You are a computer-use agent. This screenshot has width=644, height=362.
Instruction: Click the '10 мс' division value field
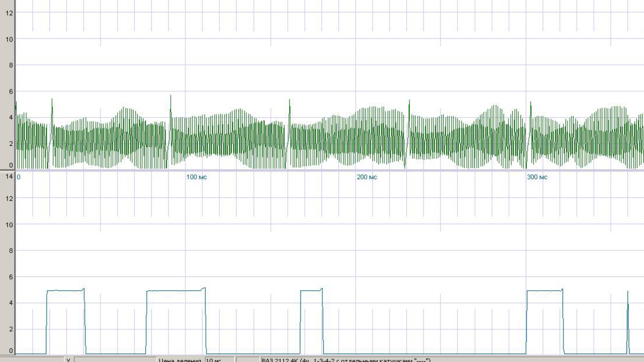219,359
